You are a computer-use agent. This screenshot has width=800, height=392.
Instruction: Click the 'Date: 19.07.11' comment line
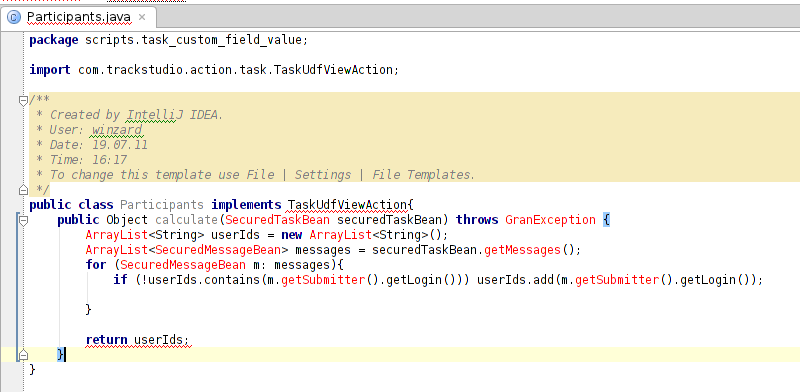92,145
